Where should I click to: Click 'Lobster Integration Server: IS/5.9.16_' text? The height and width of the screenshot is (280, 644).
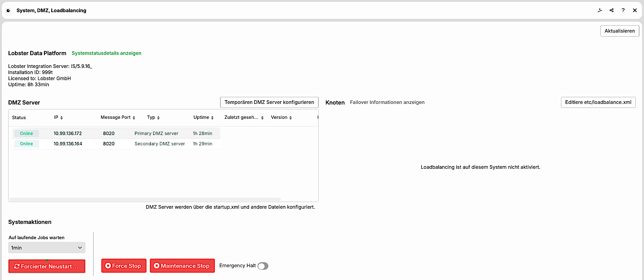50,66
